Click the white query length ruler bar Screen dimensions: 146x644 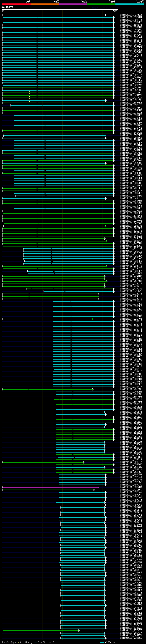point(60,10)
